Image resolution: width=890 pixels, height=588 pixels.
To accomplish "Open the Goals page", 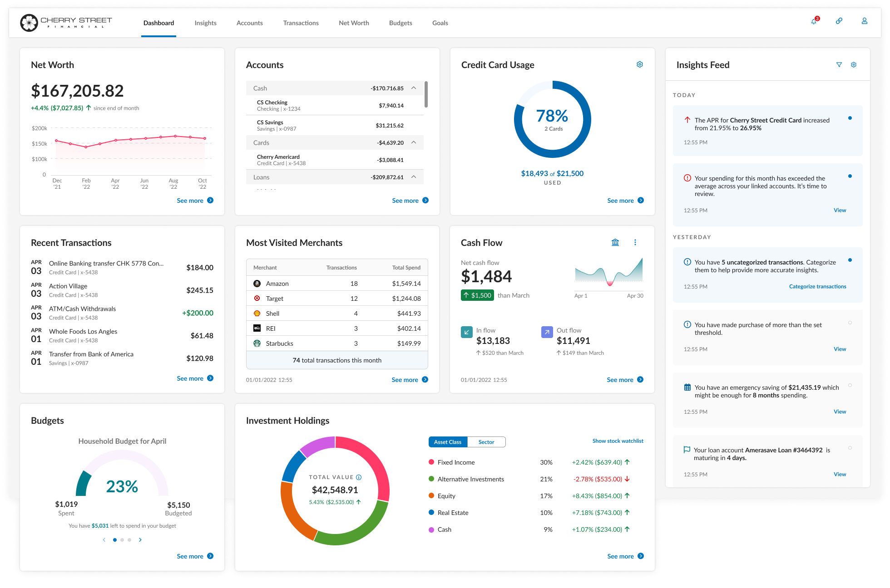I will click(x=440, y=23).
